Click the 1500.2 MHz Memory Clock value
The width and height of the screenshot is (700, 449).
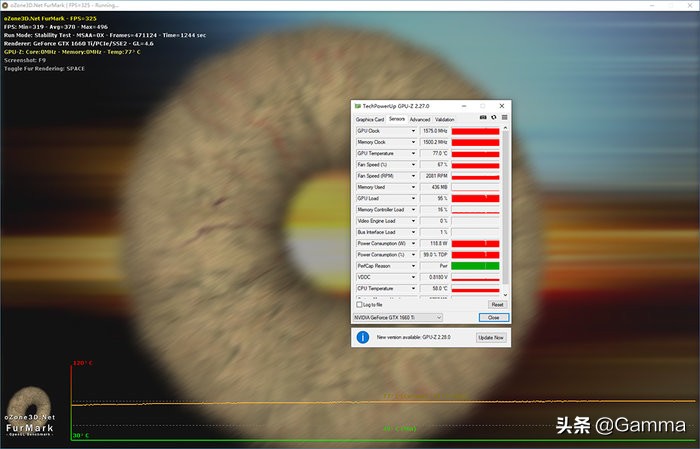click(x=434, y=142)
